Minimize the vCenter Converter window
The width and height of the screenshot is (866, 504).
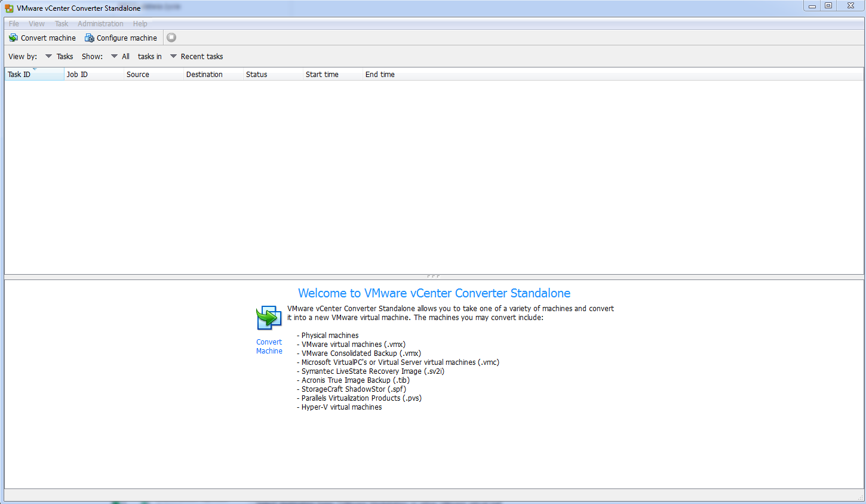(812, 6)
